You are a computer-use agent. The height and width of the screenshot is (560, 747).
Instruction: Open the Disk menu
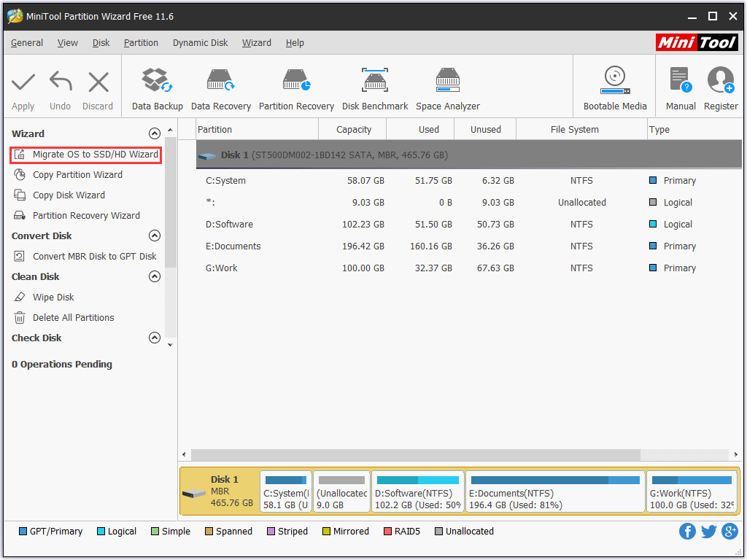pos(101,43)
